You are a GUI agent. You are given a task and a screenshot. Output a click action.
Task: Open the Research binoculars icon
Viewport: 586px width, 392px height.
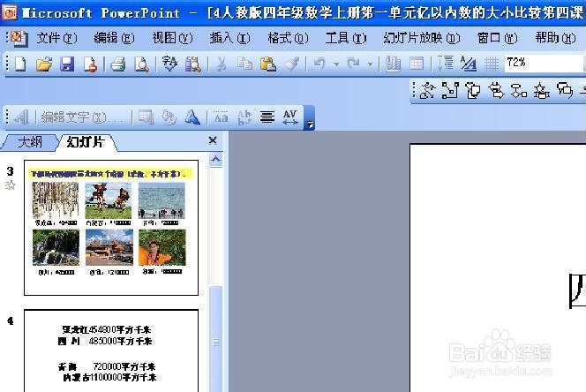tap(193, 64)
